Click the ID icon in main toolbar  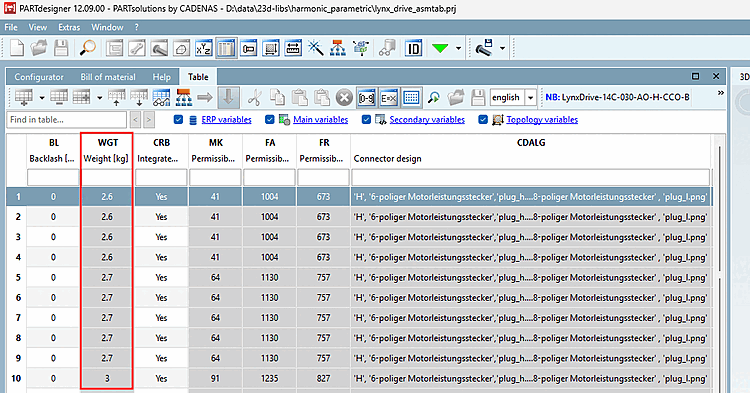[413, 48]
